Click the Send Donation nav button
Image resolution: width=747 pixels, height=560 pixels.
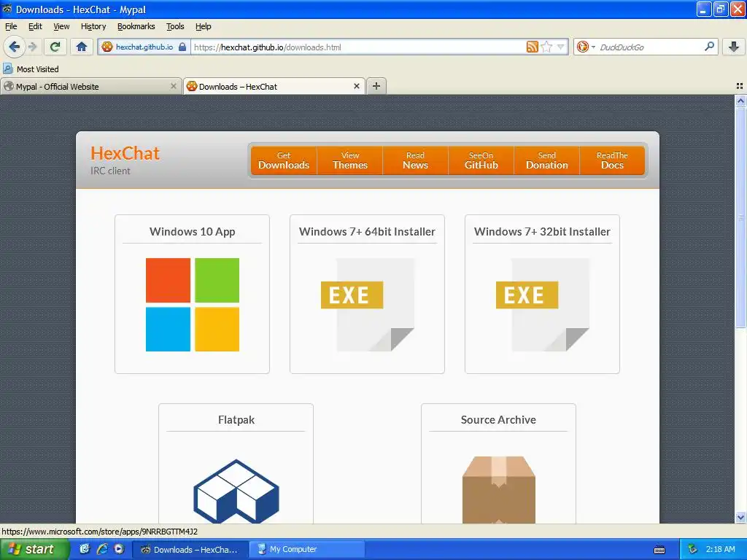547,160
